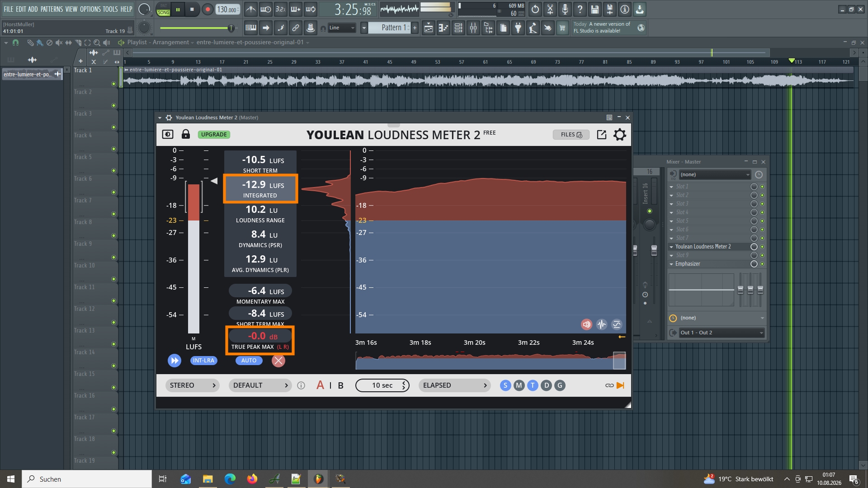
Task: Open the browser/tree toolbar icon
Action: point(488,28)
